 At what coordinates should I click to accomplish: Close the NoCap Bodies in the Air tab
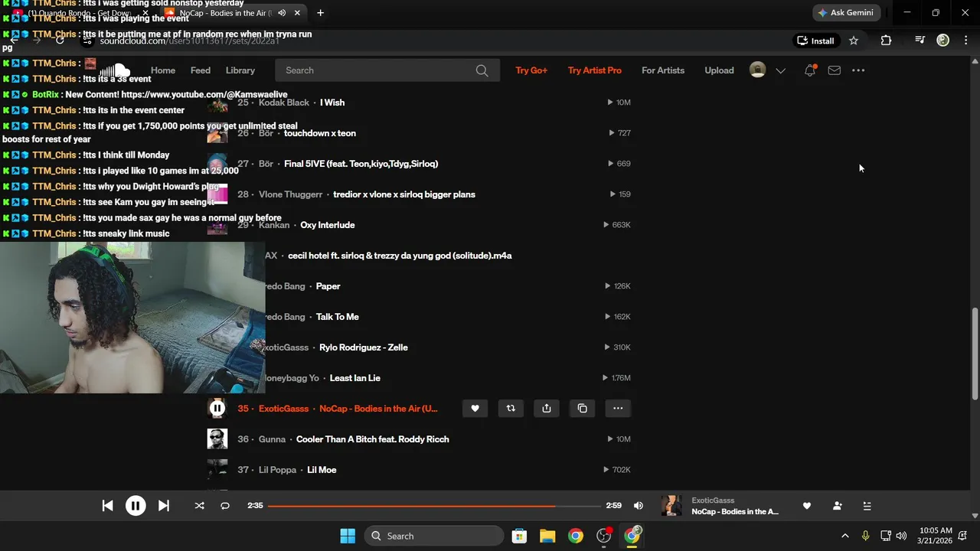298,13
